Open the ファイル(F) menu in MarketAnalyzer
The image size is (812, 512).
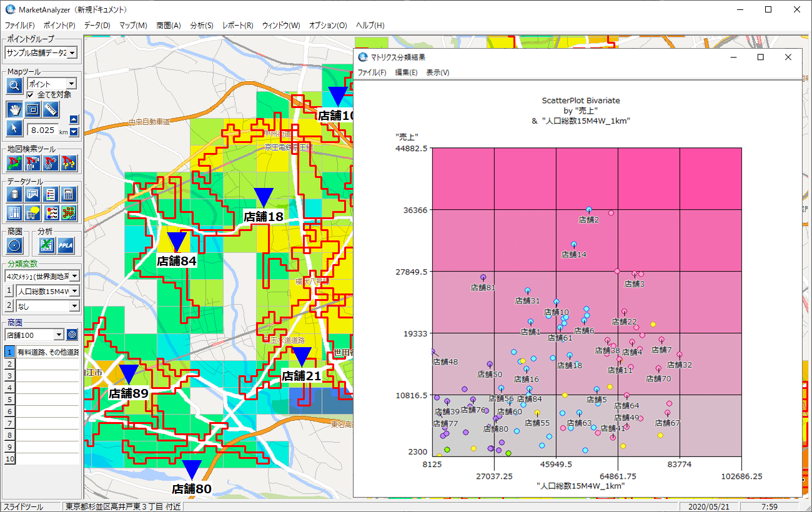(x=19, y=26)
